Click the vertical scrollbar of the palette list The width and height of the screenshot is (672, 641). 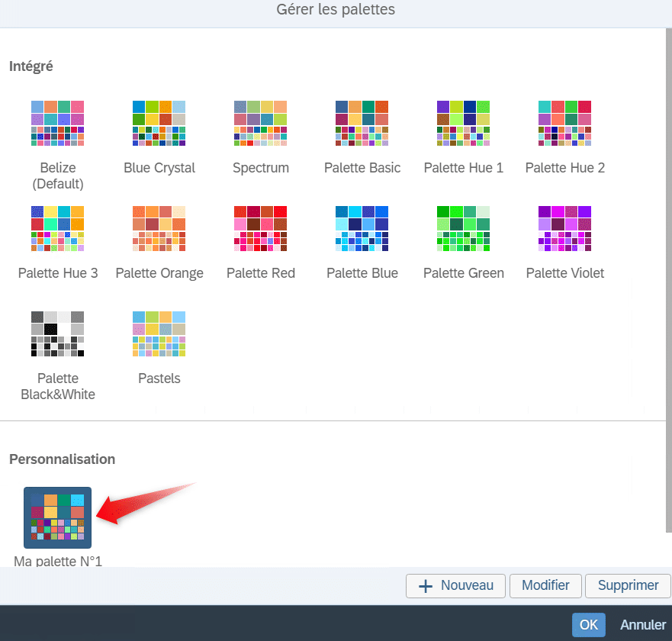(x=669, y=281)
